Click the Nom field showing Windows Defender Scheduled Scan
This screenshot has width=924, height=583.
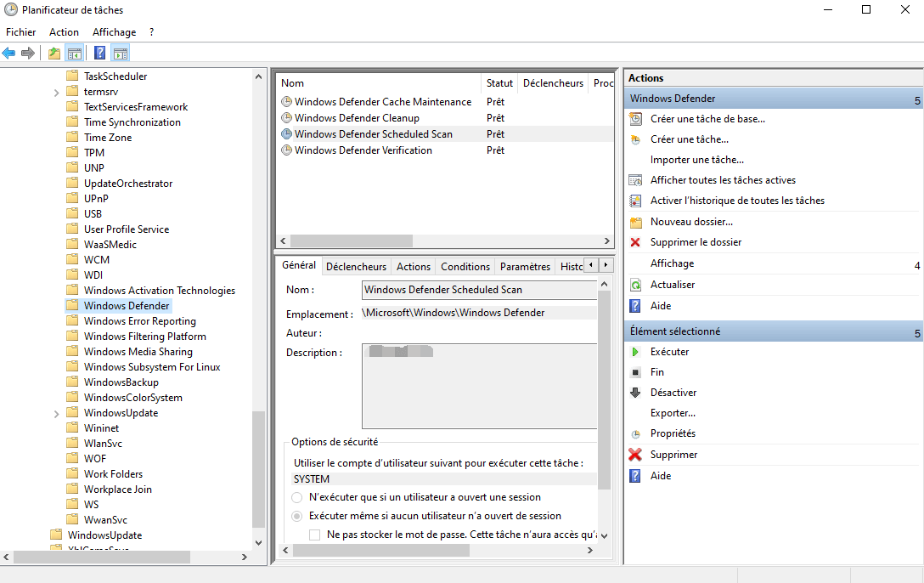479,290
